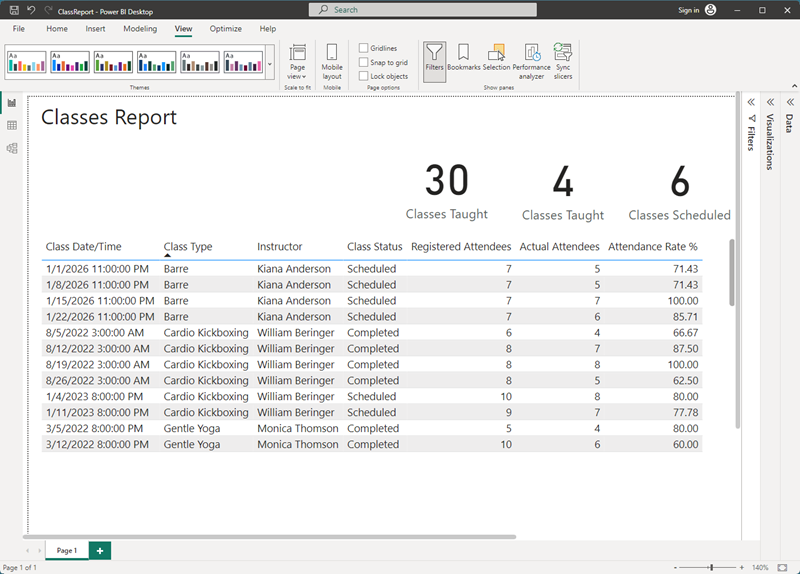Sort by Class Date/Time column header
Screen dimensions: 800x574
(84, 246)
